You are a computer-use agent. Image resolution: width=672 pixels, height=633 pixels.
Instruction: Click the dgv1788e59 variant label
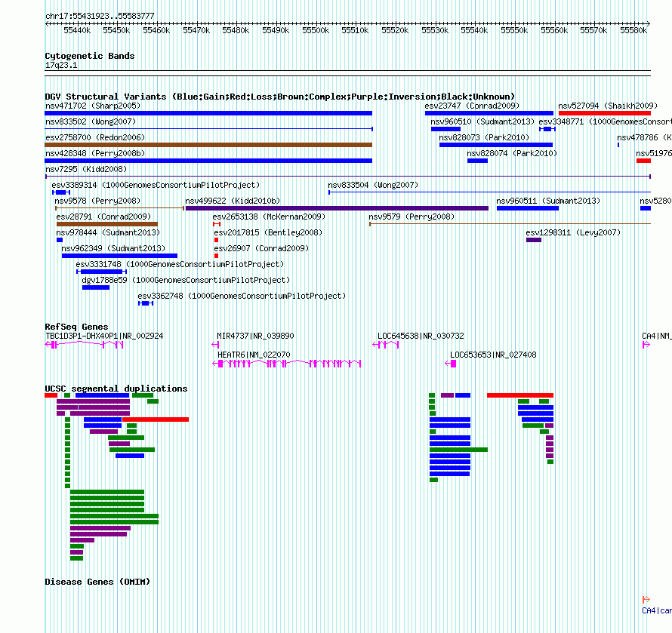(186, 280)
